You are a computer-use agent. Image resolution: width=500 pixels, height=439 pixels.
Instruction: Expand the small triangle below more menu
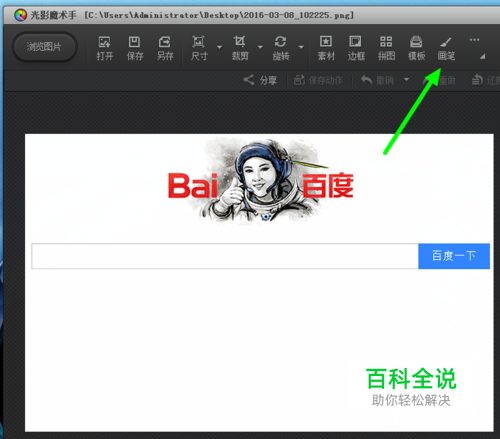click(482, 57)
